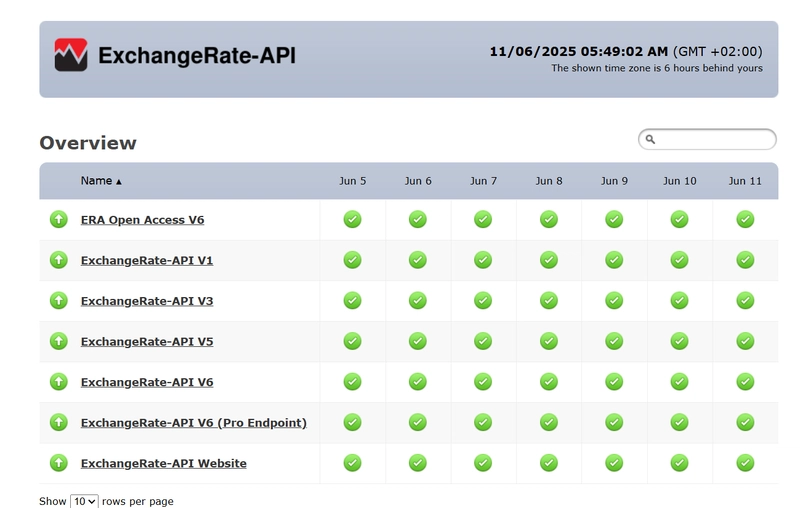Open the ERA Open Access V6 link
Image resolution: width=800 pixels, height=508 pixels.
pos(142,220)
